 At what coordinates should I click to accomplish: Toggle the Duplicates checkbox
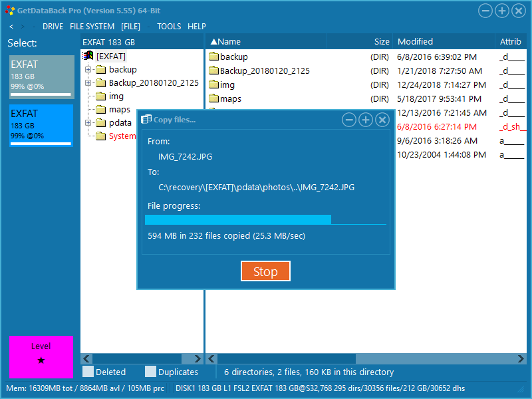click(150, 372)
